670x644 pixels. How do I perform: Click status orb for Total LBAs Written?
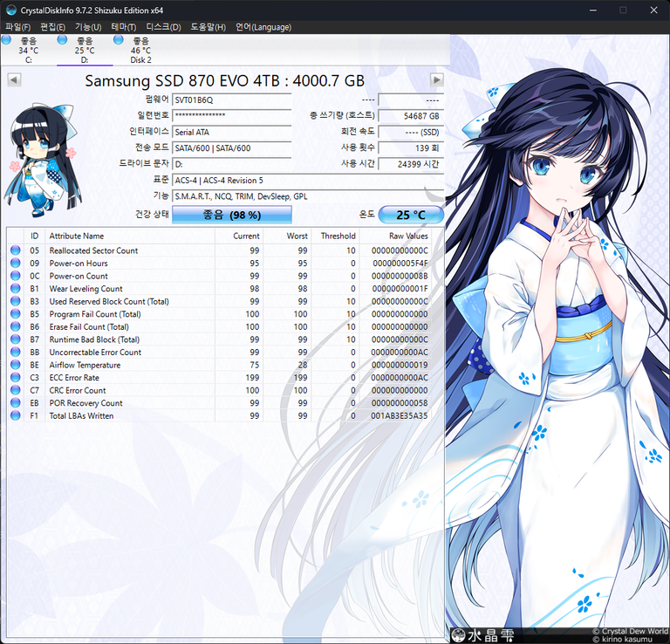[16, 415]
